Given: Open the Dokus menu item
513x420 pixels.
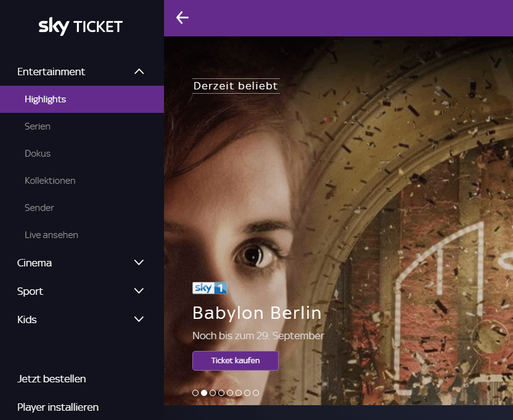Looking at the screenshot, I should [37, 154].
